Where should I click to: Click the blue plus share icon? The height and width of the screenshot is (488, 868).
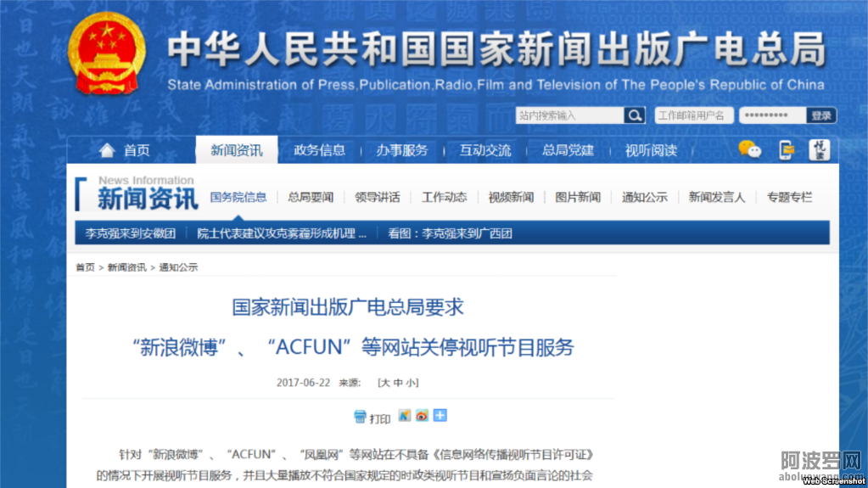440,416
